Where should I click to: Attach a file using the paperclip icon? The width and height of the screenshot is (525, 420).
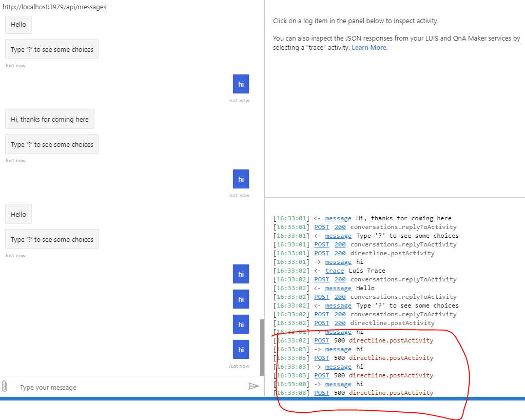pos(6,387)
